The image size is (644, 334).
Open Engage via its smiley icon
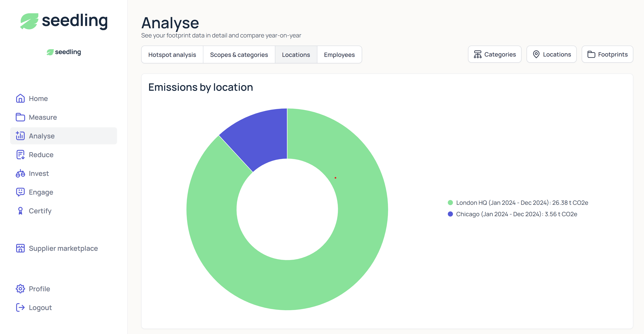(x=20, y=192)
